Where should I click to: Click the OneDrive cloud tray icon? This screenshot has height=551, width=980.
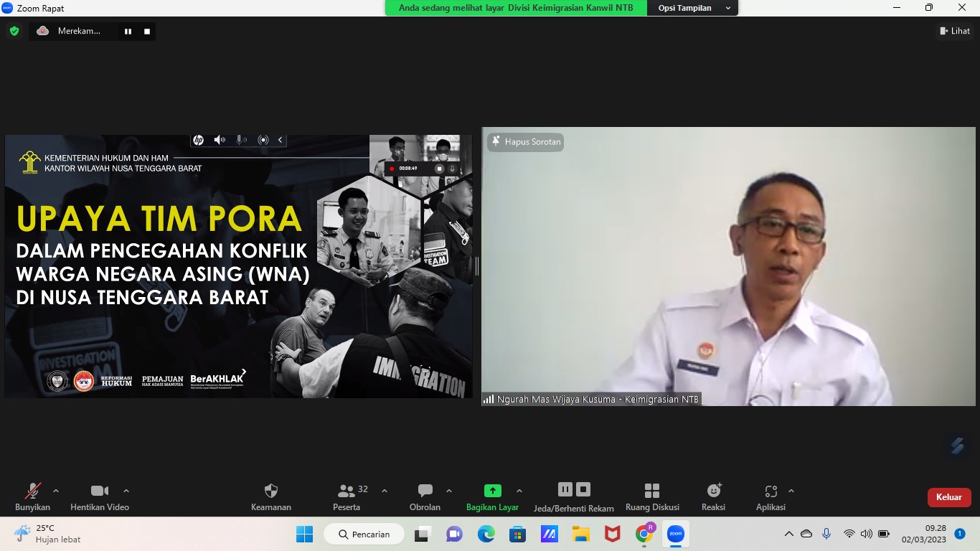[806, 534]
